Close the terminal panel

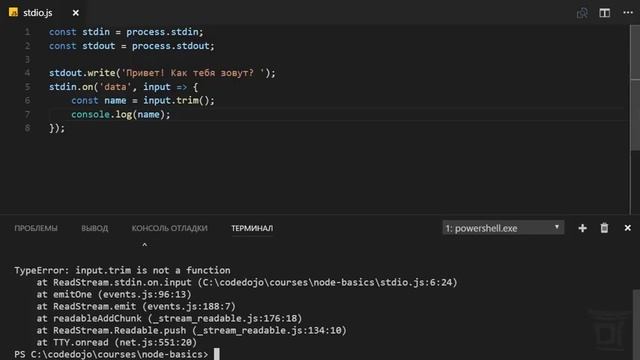pos(628,228)
